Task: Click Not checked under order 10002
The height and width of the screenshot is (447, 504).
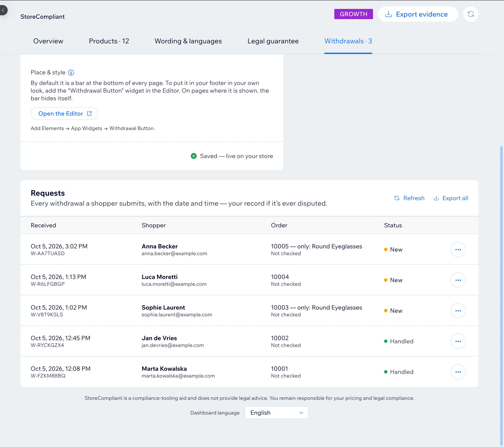Action: (286, 345)
